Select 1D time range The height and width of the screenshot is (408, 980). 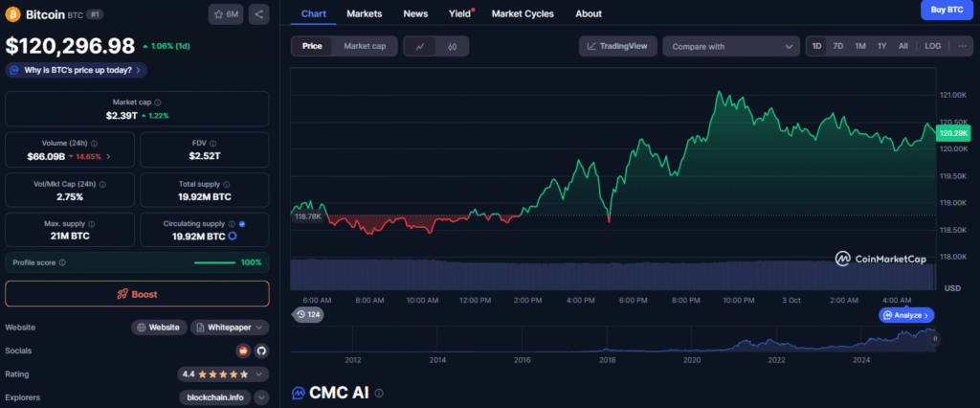click(817, 46)
